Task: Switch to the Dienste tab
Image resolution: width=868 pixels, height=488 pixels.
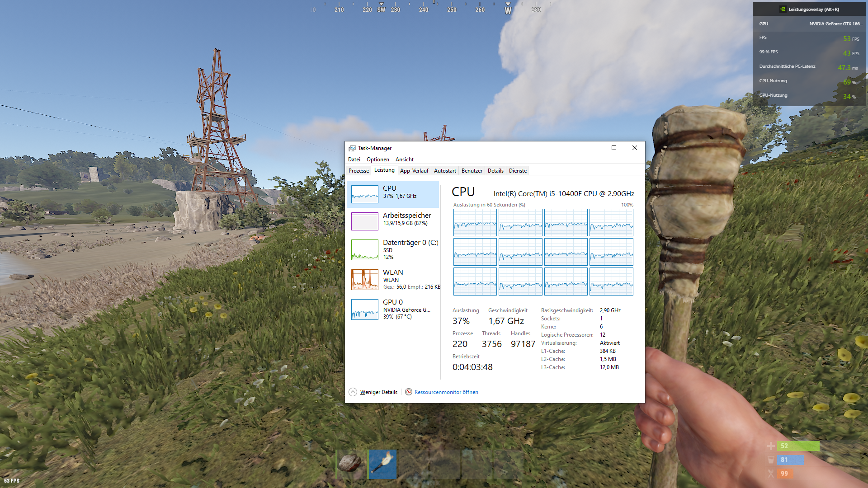Action: click(518, 171)
